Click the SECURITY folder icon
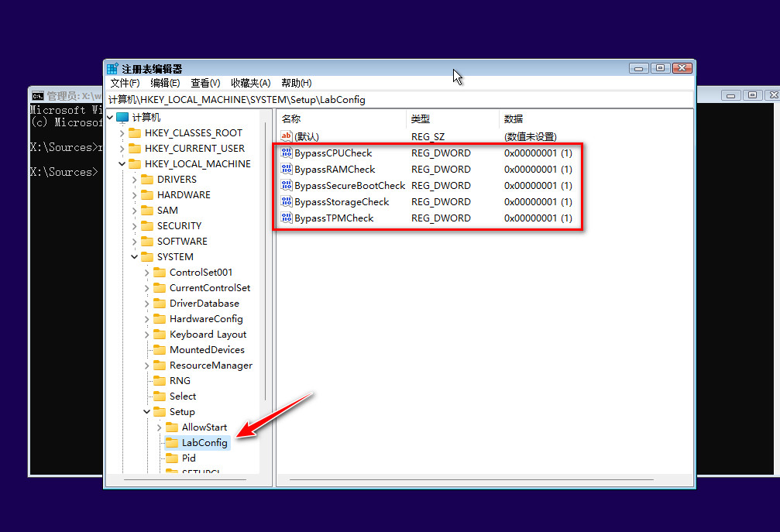The width and height of the screenshot is (780, 532). coord(147,225)
